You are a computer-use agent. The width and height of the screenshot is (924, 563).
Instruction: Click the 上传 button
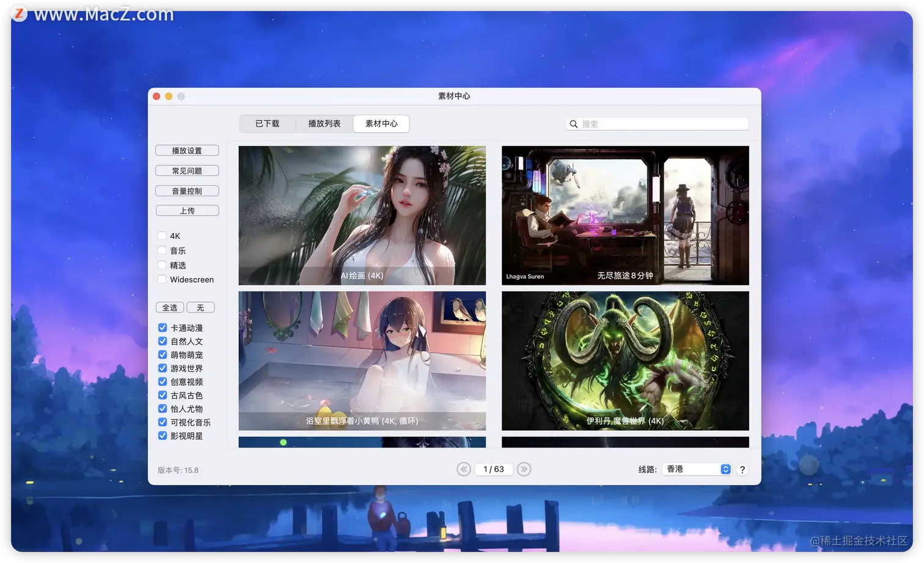[187, 210]
